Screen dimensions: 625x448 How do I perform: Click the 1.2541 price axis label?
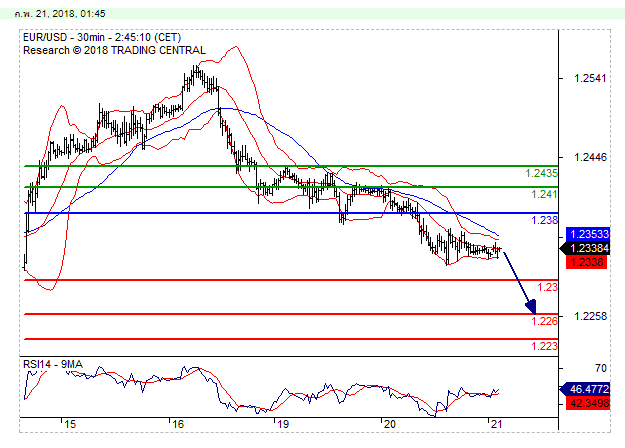point(590,78)
